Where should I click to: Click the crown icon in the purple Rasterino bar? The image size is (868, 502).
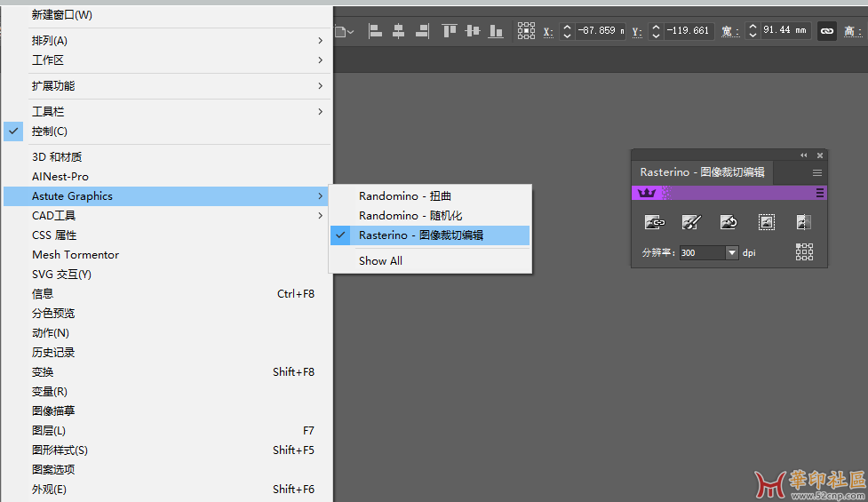click(x=647, y=193)
